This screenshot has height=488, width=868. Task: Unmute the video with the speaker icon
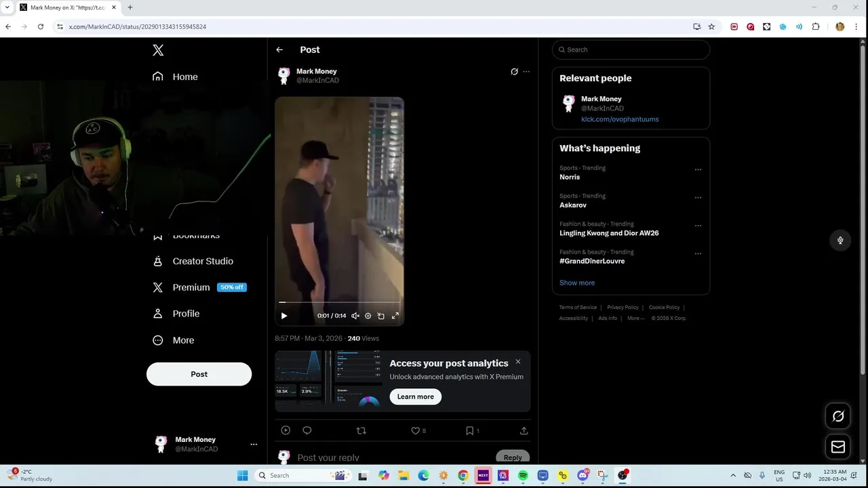[x=355, y=316]
